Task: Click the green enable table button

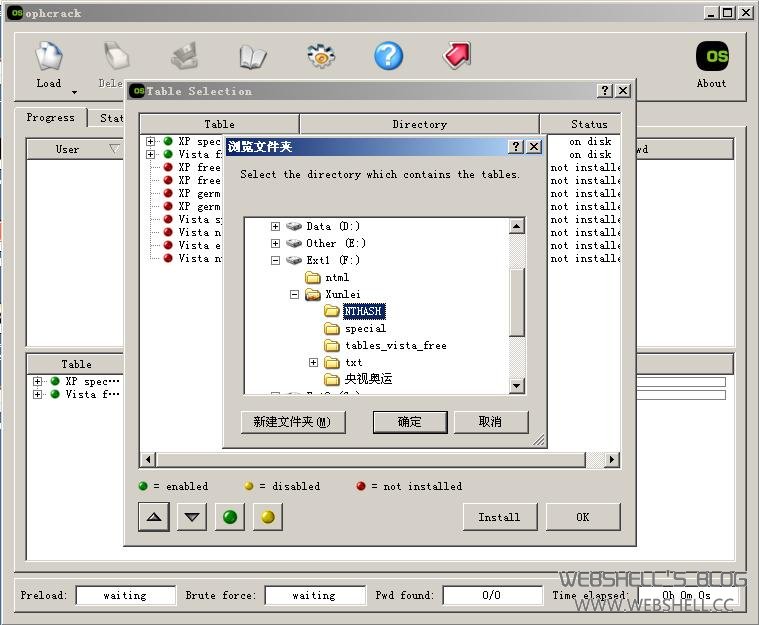Action: click(x=230, y=517)
